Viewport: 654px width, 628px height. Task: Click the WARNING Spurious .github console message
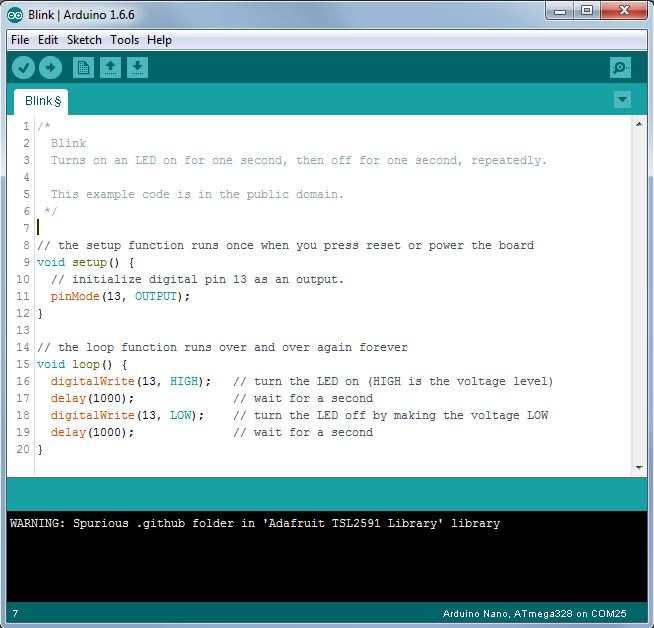pyautogui.click(x=255, y=523)
